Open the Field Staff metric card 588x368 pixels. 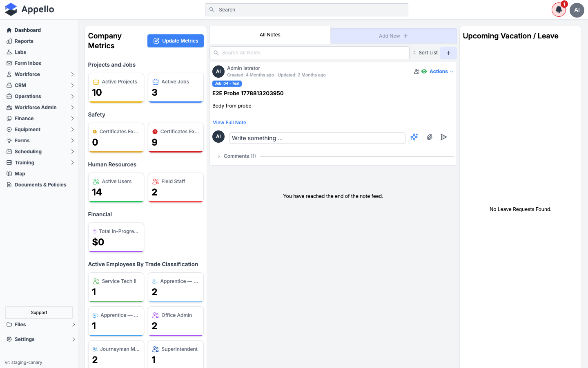click(x=176, y=187)
